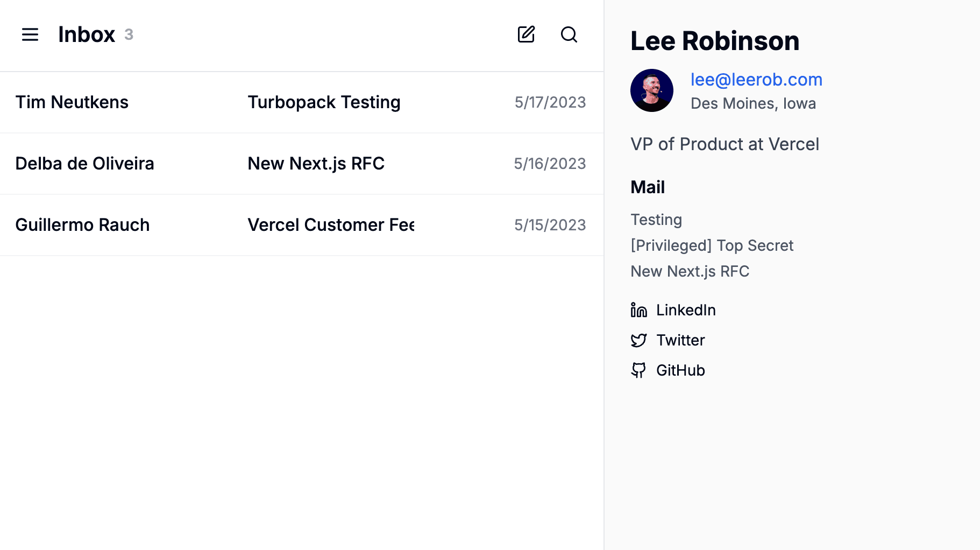Click the Inbox title label
This screenshot has height=550, width=980.
click(87, 34)
